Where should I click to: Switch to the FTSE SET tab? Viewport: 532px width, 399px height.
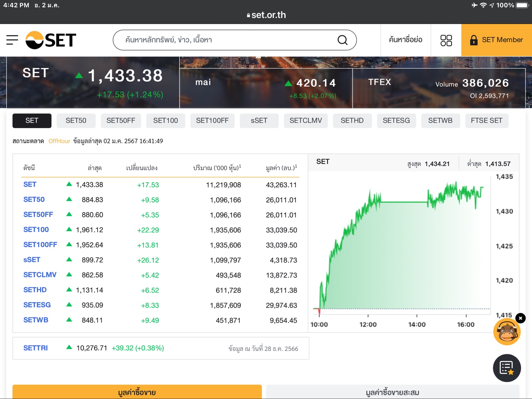tap(487, 121)
